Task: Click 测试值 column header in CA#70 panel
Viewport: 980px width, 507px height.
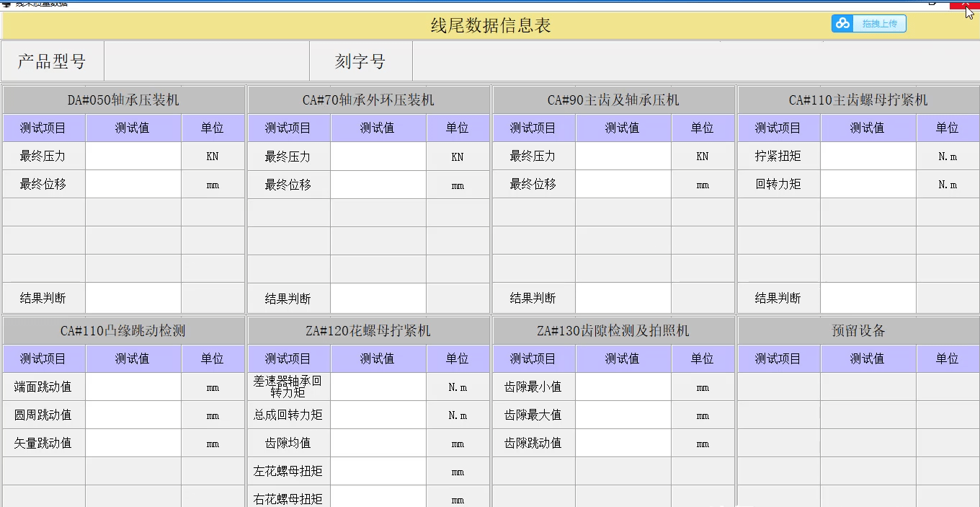Action: [x=378, y=128]
